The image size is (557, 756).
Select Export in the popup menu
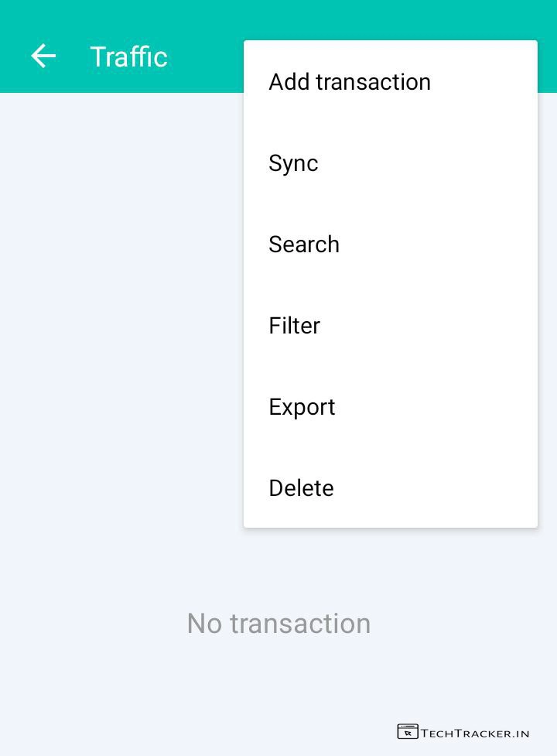(x=302, y=407)
